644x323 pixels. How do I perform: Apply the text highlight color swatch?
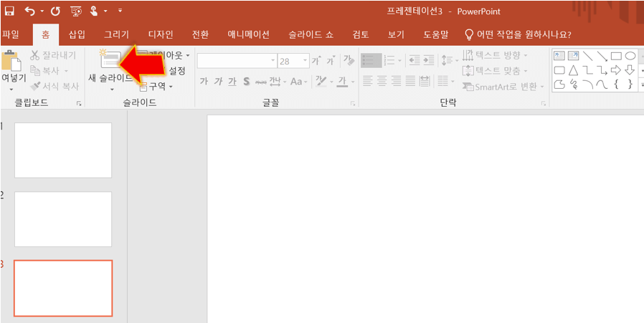320,82
